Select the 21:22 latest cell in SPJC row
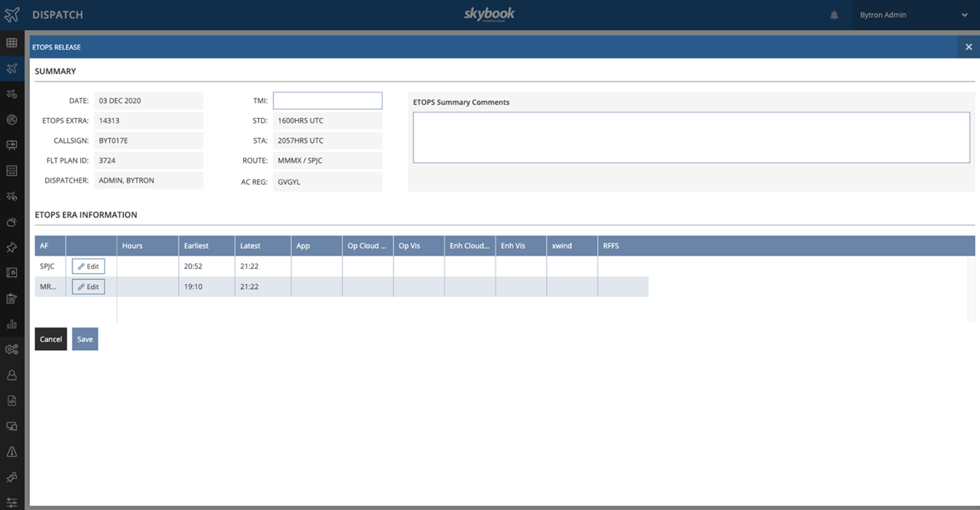980x510 pixels. [x=263, y=266]
